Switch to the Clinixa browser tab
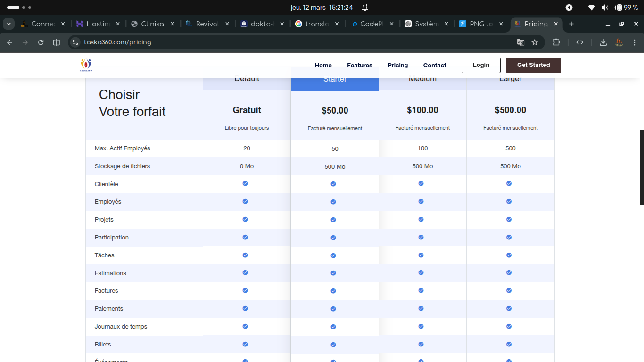The image size is (644, 362). [x=152, y=24]
